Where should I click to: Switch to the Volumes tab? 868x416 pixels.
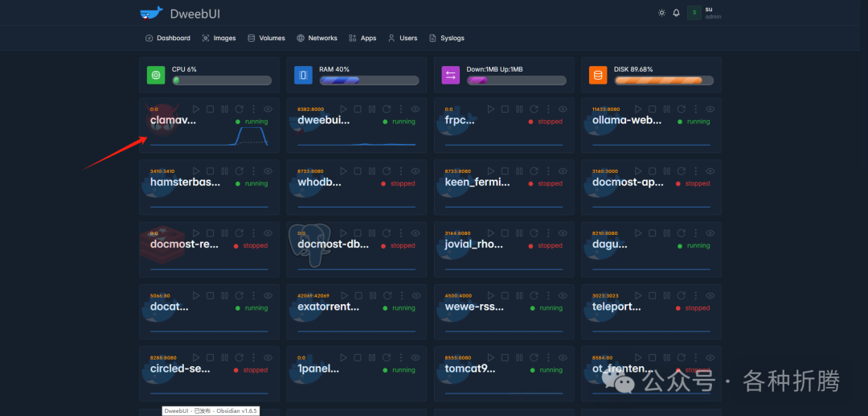tap(266, 39)
